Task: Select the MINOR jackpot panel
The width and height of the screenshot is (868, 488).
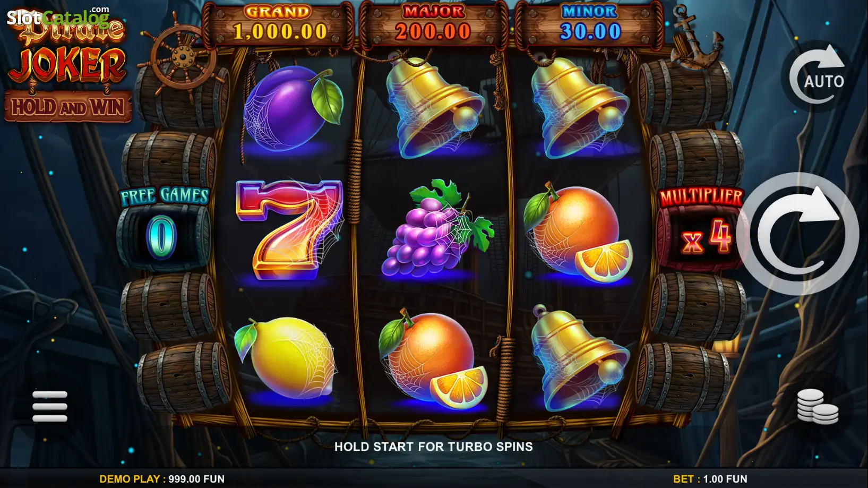Action: (590, 24)
